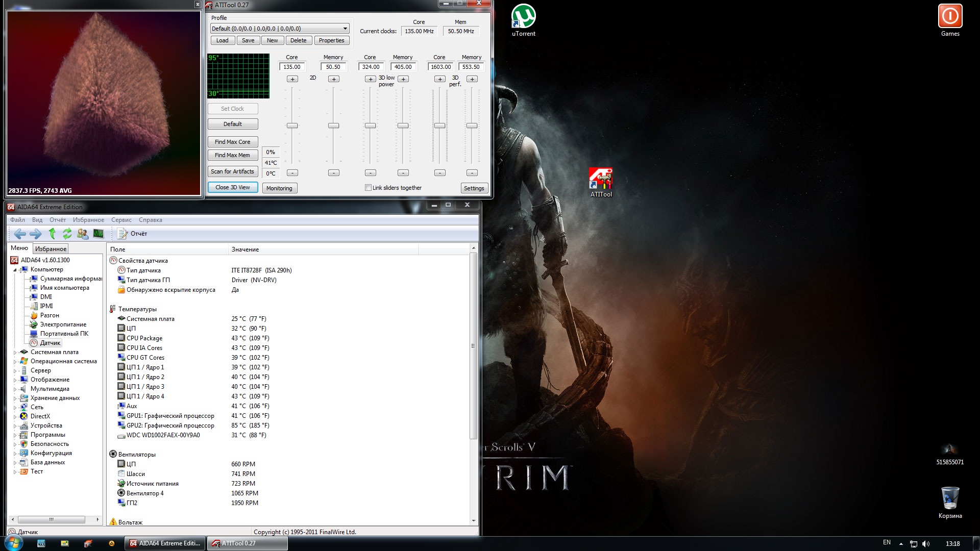
Task: Expand the Операционная система tree node
Action: 15,361
